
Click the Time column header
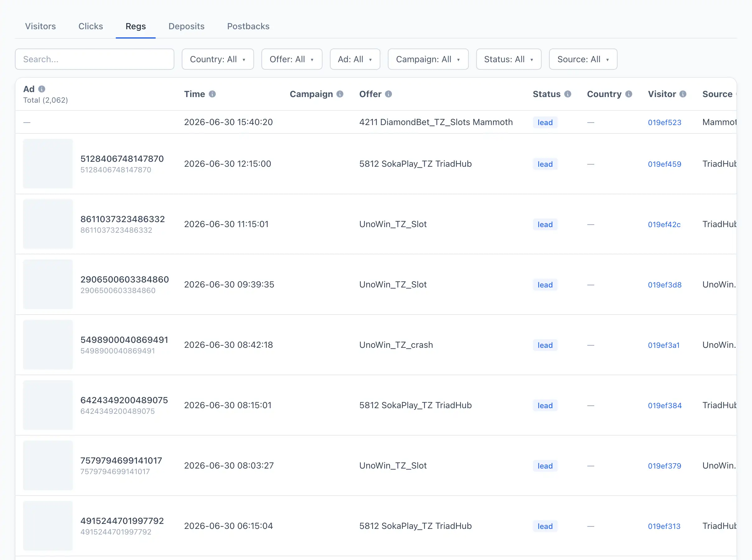click(x=195, y=94)
